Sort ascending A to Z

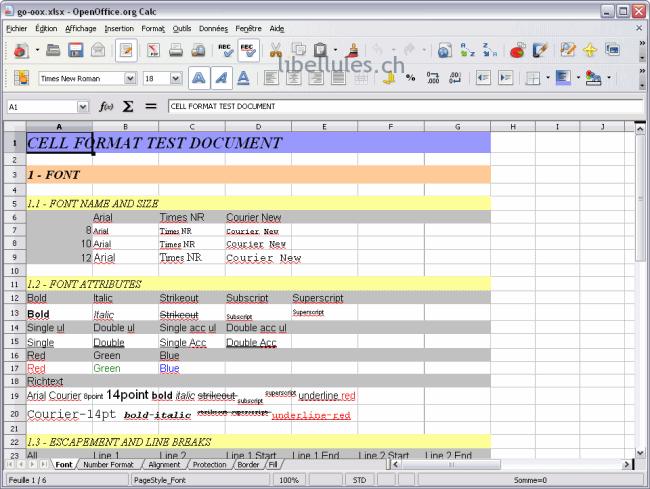coord(467,50)
